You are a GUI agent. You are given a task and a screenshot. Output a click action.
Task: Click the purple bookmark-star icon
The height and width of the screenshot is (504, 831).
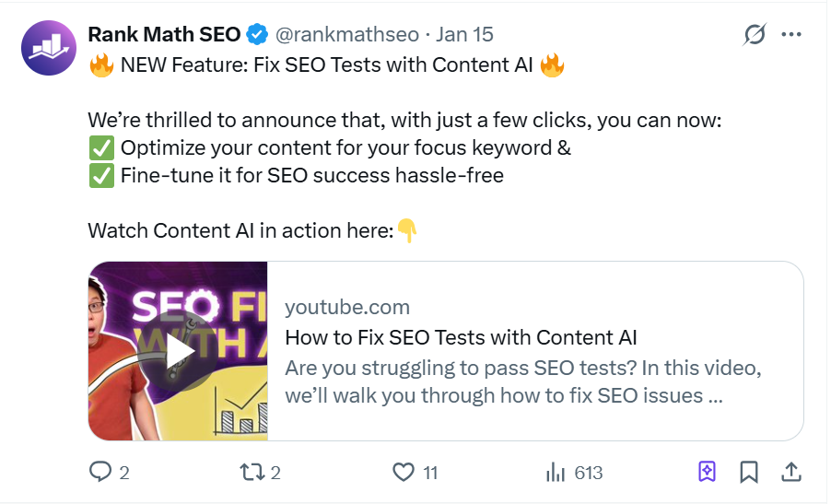(x=707, y=473)
